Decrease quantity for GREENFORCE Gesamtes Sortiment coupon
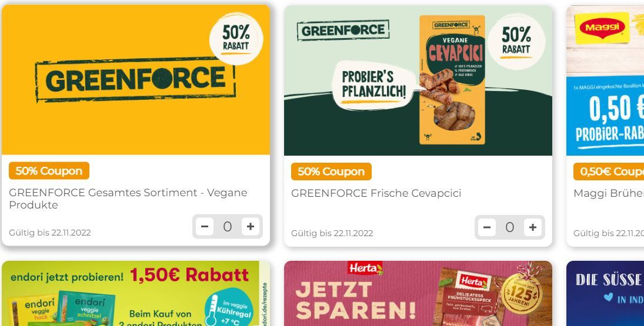The image size is (644, 326). click(205, 226)
